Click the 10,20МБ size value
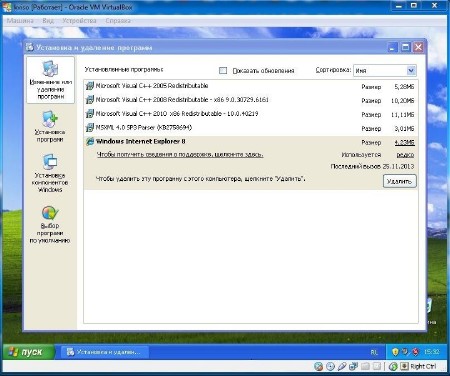This screenshot has height=376, width=450. pos(402,101)
